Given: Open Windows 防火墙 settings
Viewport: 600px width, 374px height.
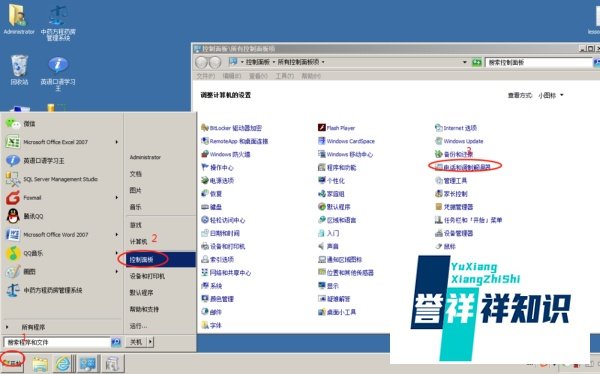Looking at the screenshot, I should [x=226, y=154].
